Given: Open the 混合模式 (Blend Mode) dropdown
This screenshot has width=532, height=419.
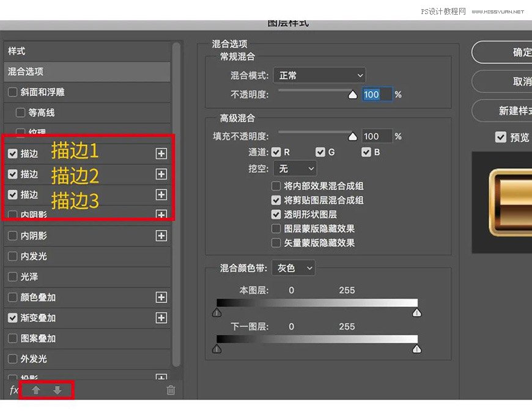Looking at the screenshot, I should click(x=319, y=75).
